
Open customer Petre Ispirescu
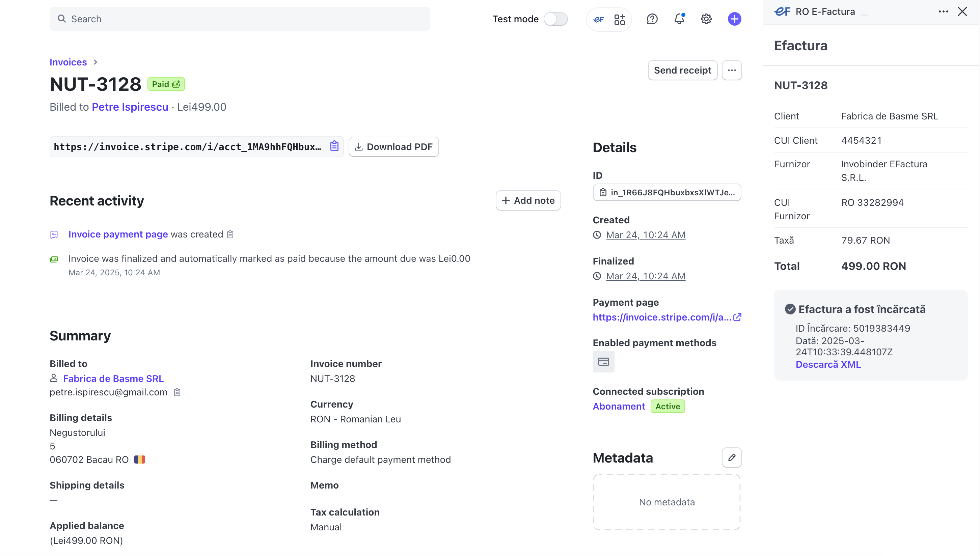(130, 107)
